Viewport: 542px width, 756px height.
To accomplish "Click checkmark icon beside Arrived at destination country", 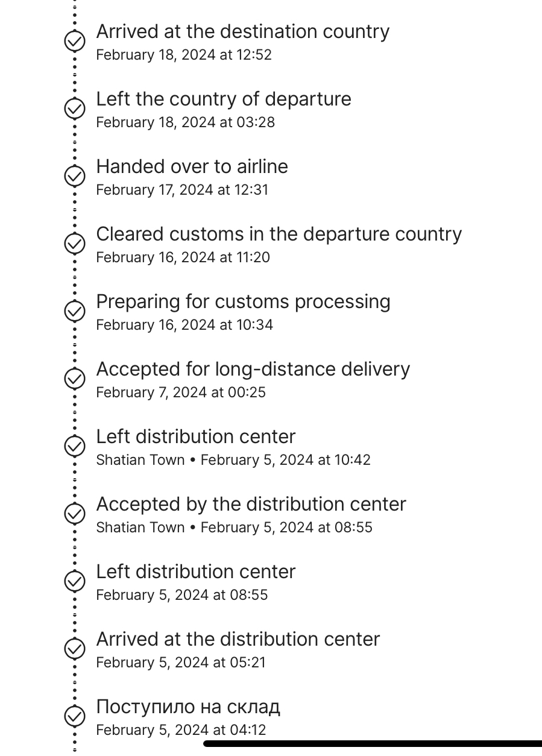I will [x=75, y=41].
